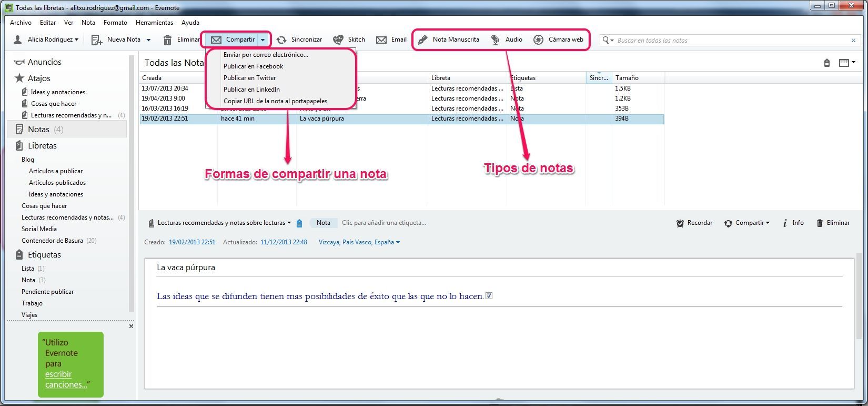Open the Ver menu

[x=69, y=23]
